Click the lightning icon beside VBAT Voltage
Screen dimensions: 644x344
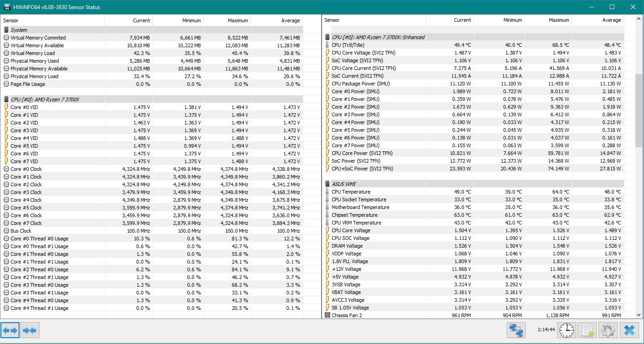tap(327, 292)
